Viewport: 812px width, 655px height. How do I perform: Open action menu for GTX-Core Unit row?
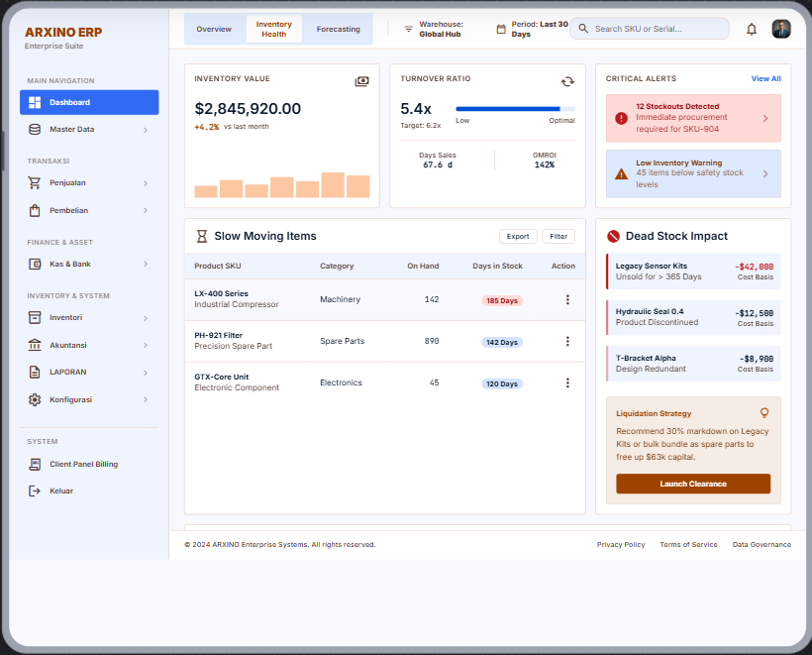567,382
